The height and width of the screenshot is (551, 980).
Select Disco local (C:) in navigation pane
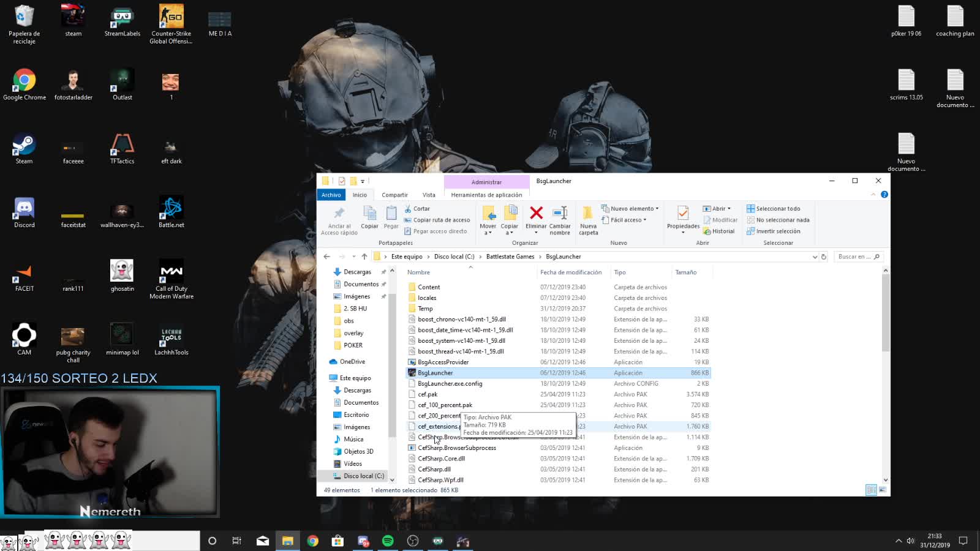tap(363, 476)
